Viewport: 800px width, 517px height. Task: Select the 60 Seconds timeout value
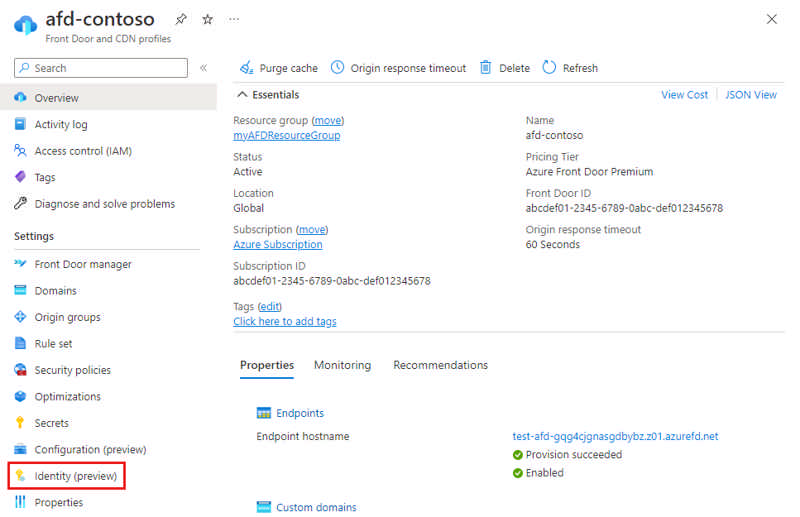click(553, 245)
